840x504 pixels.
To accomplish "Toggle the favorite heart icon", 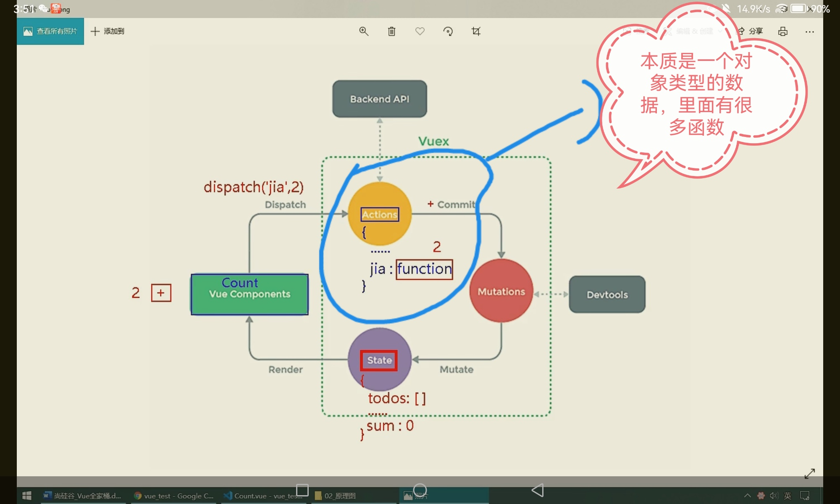I will pyautogui.click(x=420, y=31).
